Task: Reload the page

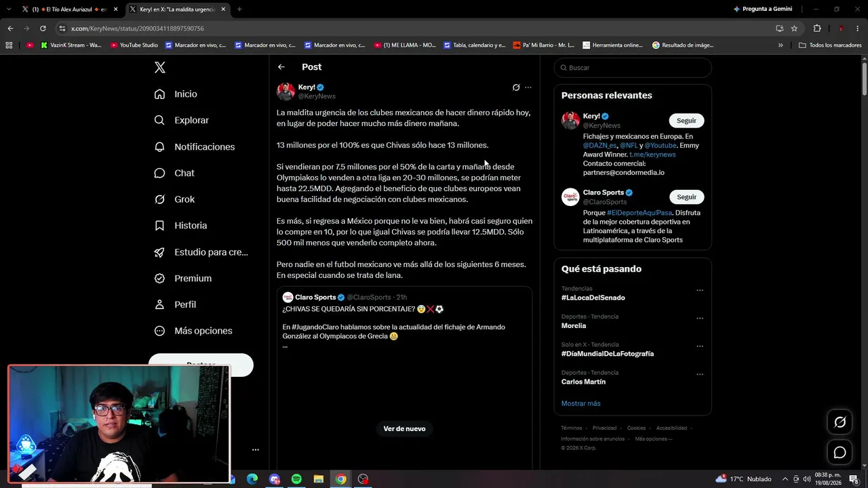Action: pyautogui.click(x=43, y=28)
